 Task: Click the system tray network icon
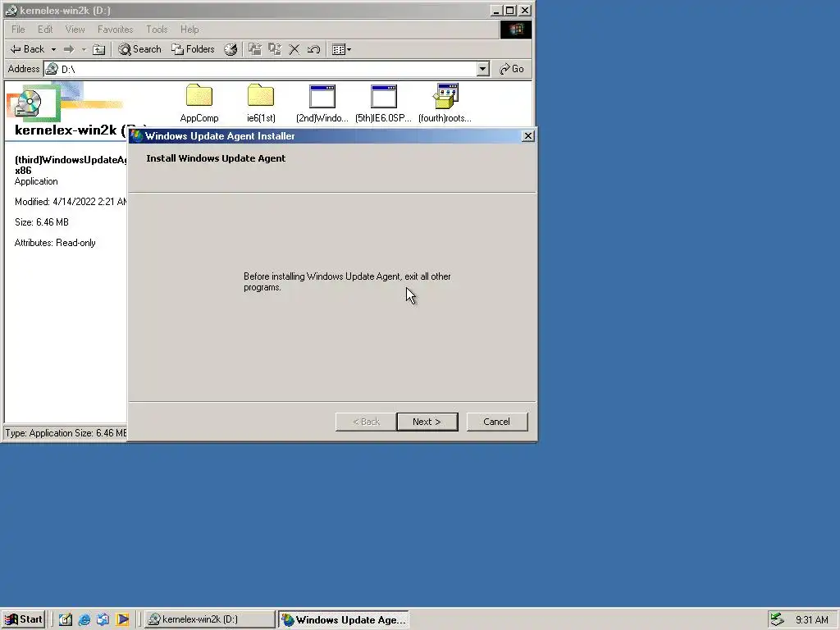[x=777, y=619]
